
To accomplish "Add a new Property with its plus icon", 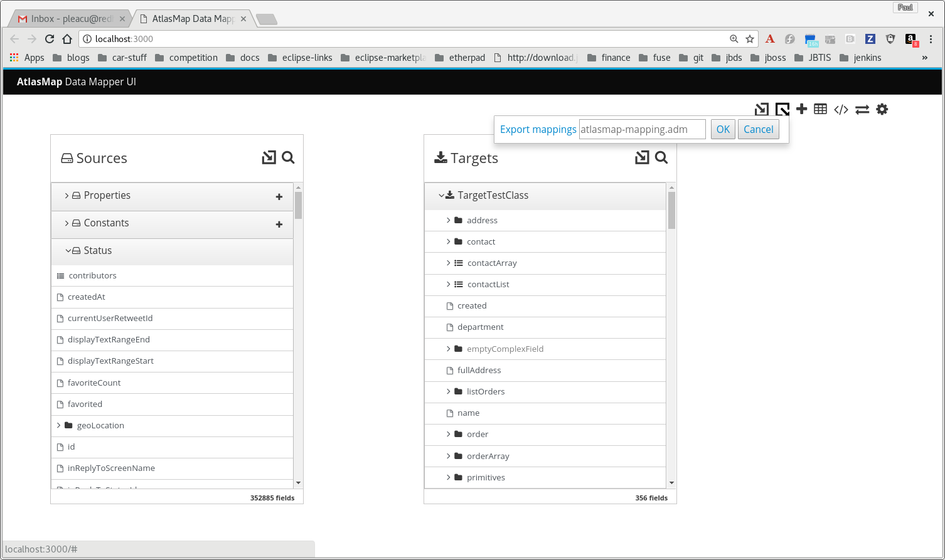I will pyautogui.click(x=279, y=196).
